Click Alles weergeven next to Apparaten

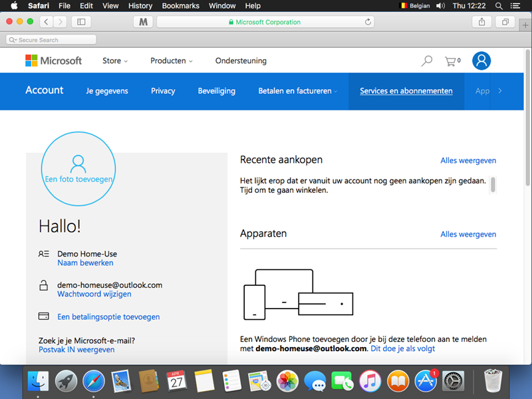coord(468,234)
